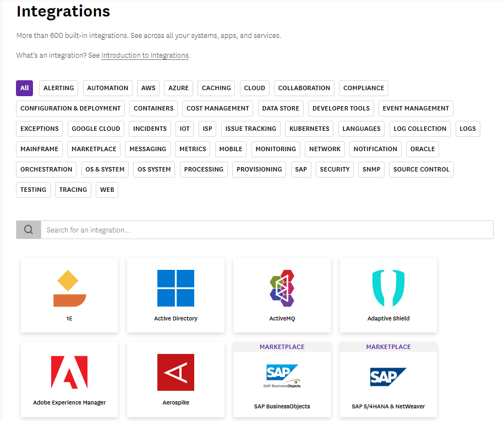Apply the SNMP filter
504x421 pixels.
coord(371,170)
